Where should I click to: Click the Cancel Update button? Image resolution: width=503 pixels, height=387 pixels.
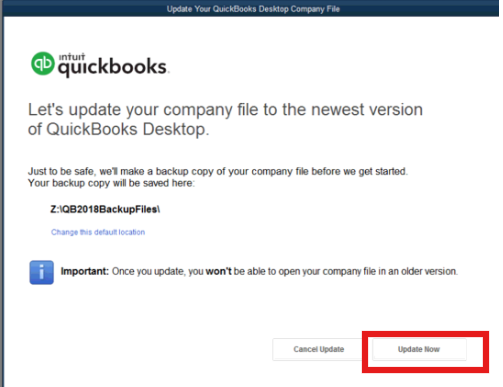click(x=318, y=349)
